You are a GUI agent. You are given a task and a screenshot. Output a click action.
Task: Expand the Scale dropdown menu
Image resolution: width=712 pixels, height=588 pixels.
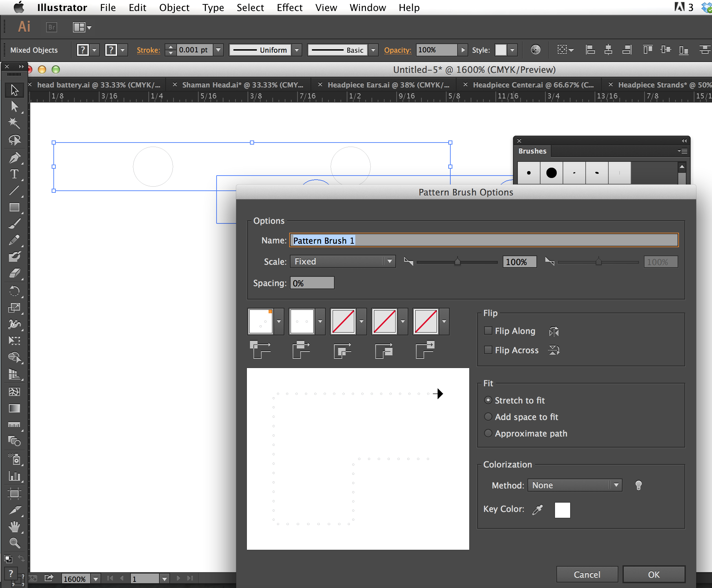coord(388,261)
